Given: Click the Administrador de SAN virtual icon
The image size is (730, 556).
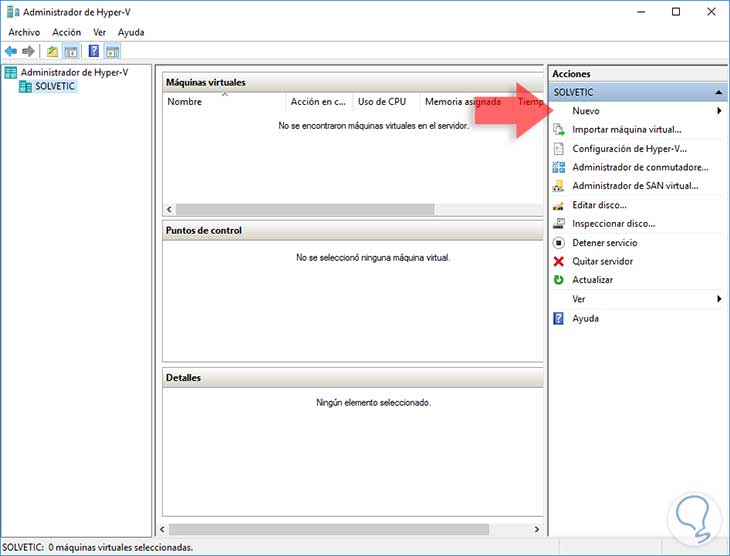Looking at the screenshot, I should [559, 186].
